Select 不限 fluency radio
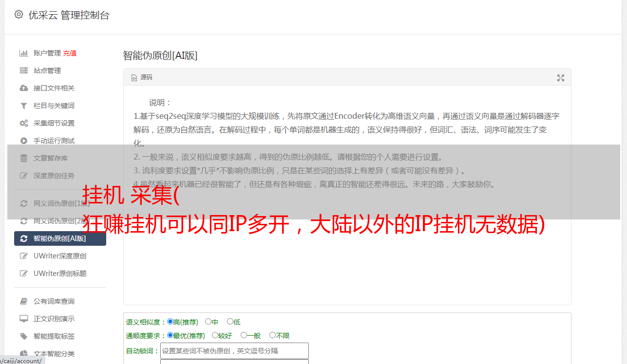Image resolution: width=627 pixels, height=364 pixels. coord(272,335)
